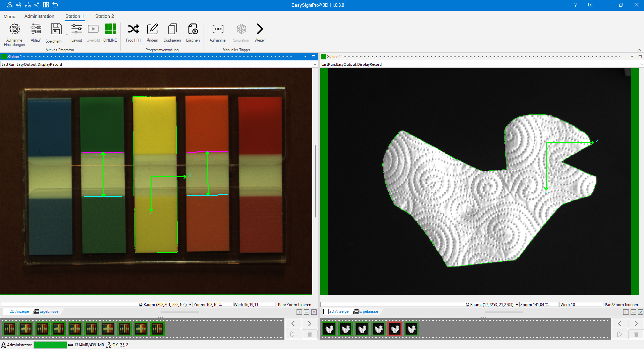Open Ergebnisse results in Station 2
Viewport: 644px width, 349px height.
pos(368,311)
